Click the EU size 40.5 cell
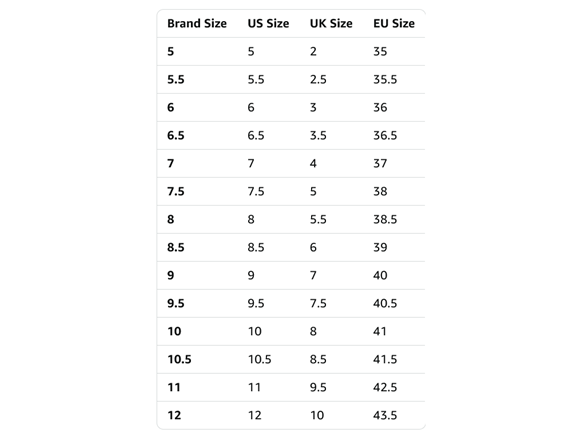Image resolution: width=588 pixels, height=441 pixels. 385,303
